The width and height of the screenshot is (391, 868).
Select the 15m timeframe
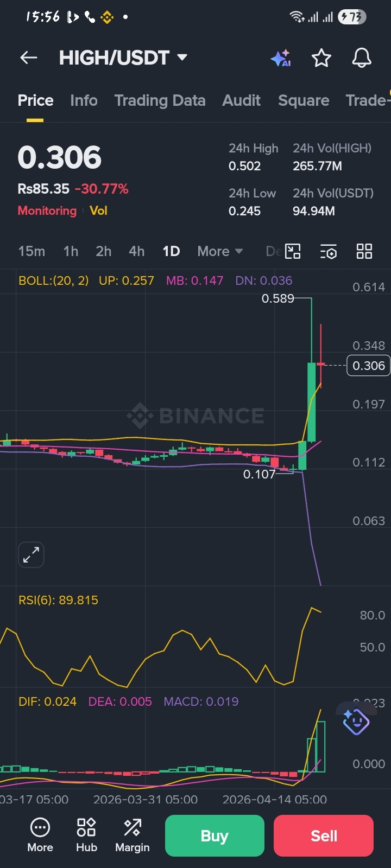(x=31, y=251)
